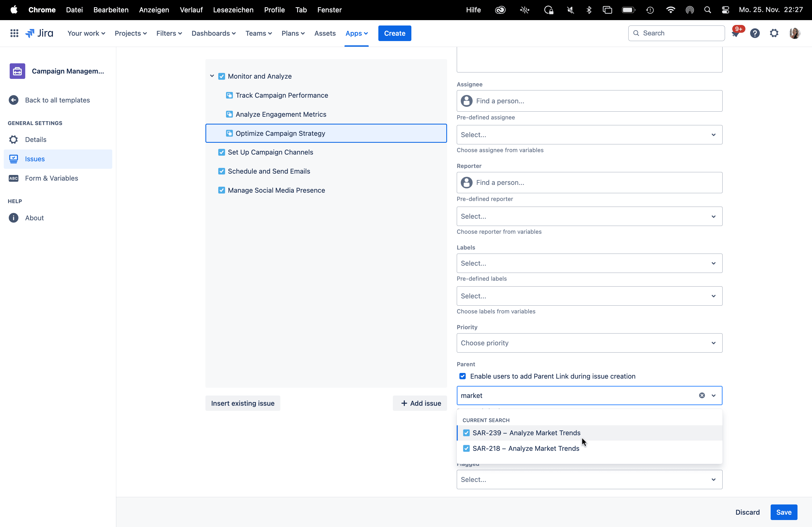This screenshot has height=527, width=812.
Task: Click the person icon in Assignee field
Action: pos(466,101)
